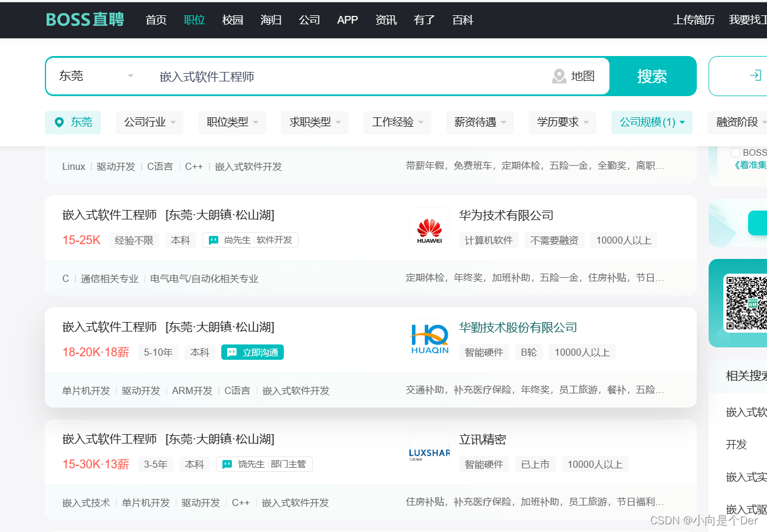Click the location pin icon beside 东莞 filter
This screenshot has height=532, width=767.
[x=59, y=122]
